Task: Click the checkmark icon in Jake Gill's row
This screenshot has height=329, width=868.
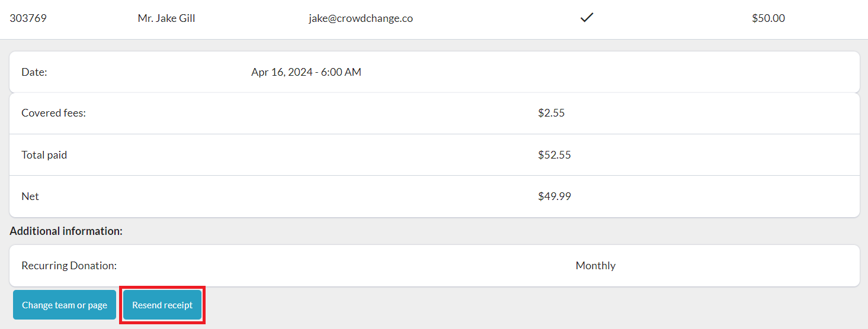Action: pyautogui.click(x=587, y=18)
